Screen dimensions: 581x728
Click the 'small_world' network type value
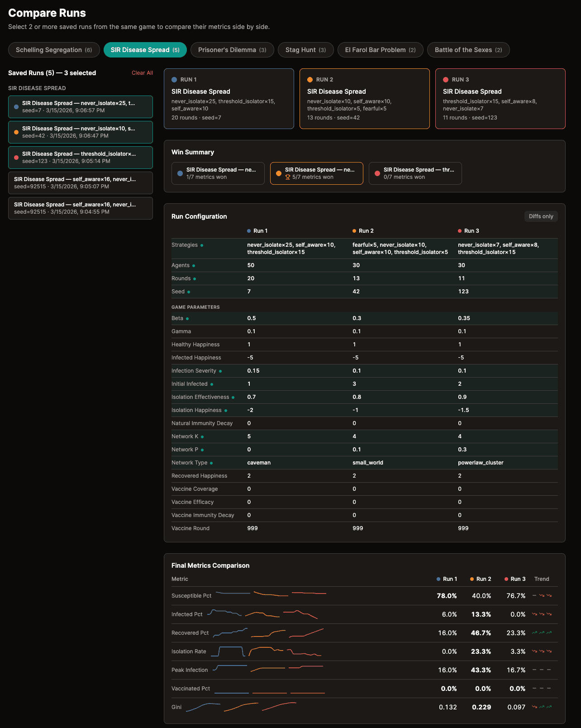[368, 463]
